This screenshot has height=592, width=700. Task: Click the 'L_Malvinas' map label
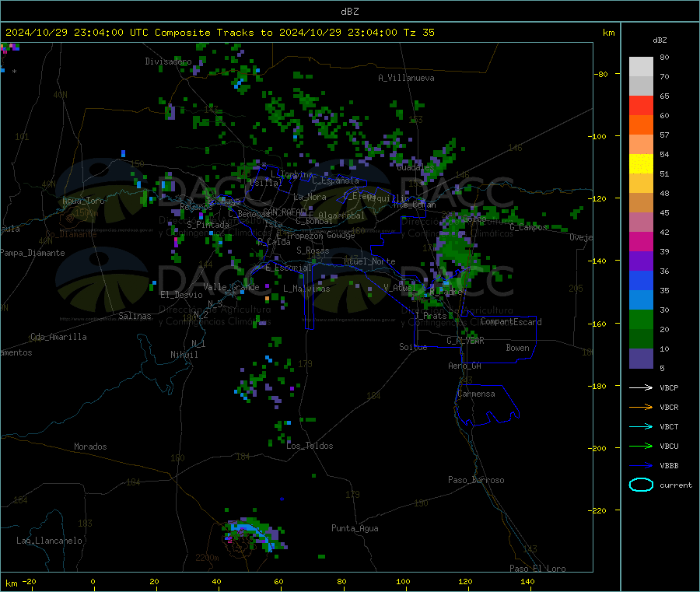point(306,289)
